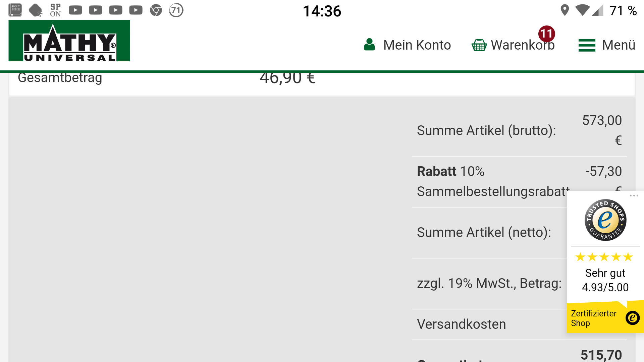Tap the Gesamtbetrag 46,90 € amount
Viewport: 644px width, 362px height.
(x=287, y=78)
